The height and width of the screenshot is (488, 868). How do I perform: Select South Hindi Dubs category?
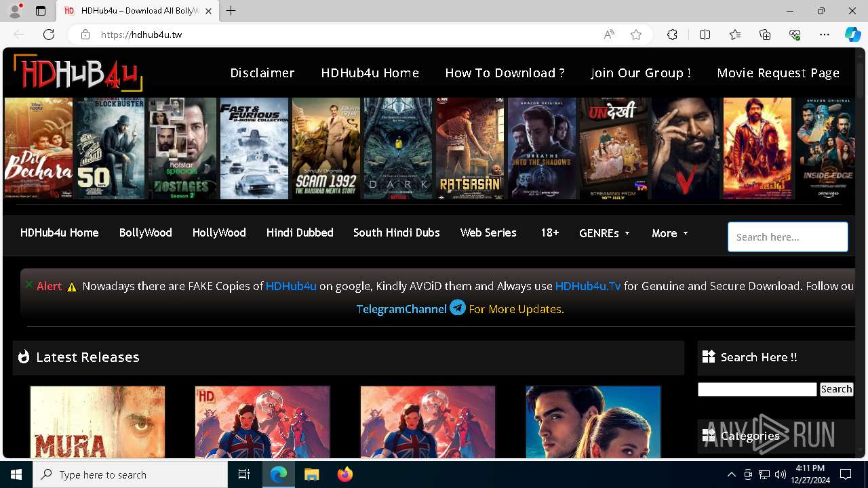point(397,232)
